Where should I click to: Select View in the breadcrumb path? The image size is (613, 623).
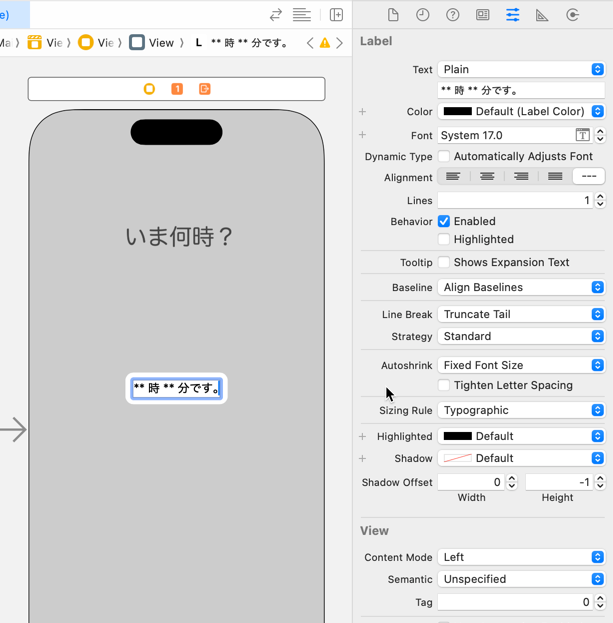152,43
